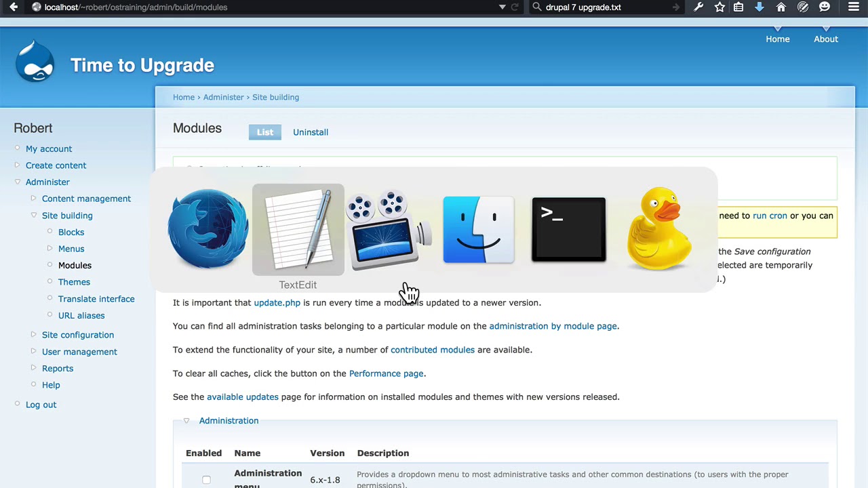
Task: Click the browser back arrow
Action: point(14,7)
